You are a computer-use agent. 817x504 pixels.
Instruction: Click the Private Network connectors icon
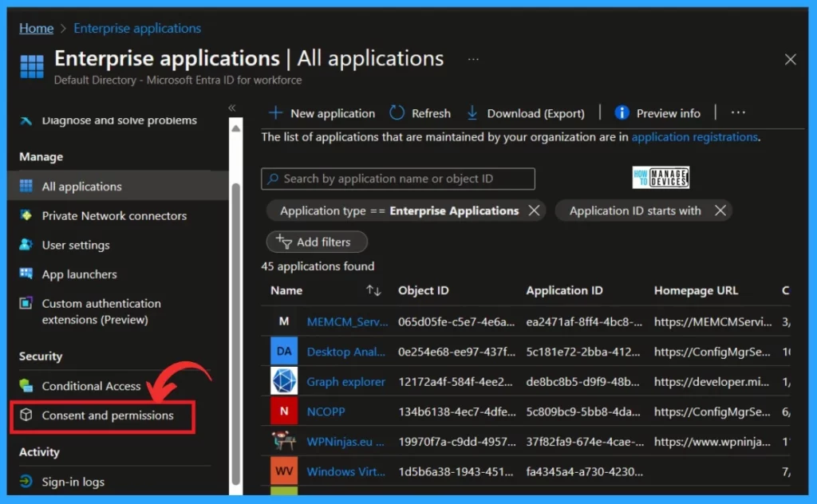[x=26, y=215]
